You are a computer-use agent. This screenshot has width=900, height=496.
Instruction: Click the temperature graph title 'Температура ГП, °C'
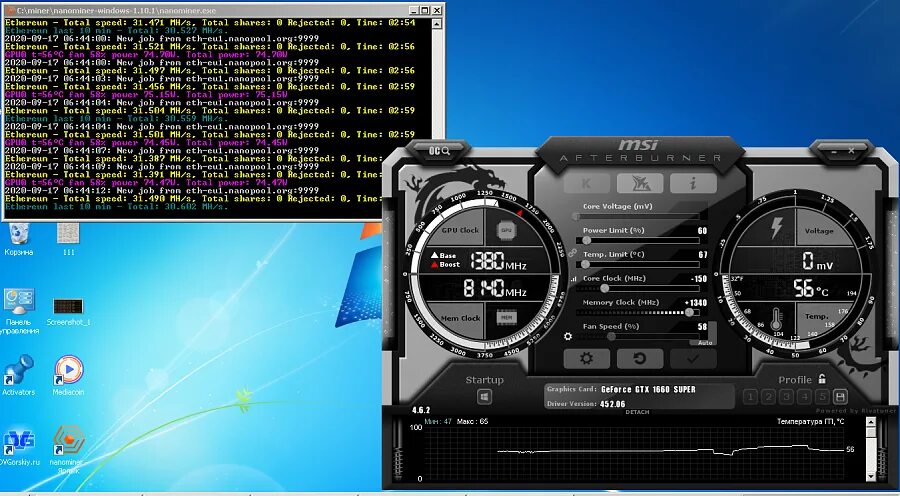[x=810, y=421]
